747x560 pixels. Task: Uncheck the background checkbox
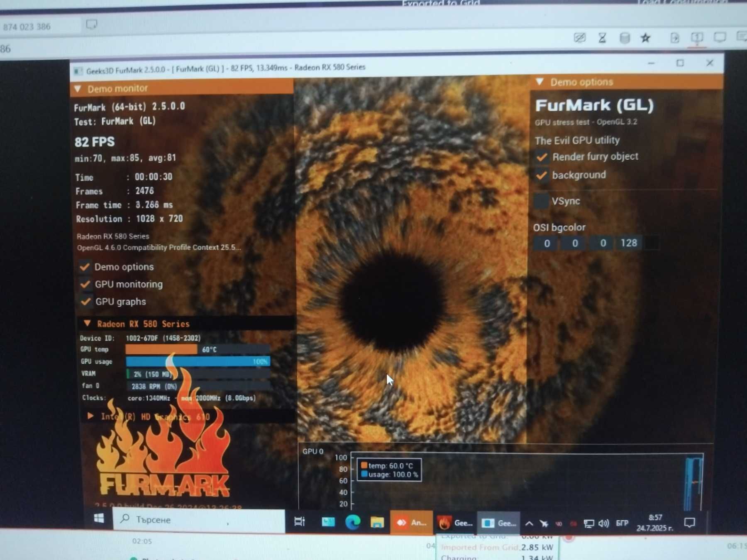coord(541,175)
